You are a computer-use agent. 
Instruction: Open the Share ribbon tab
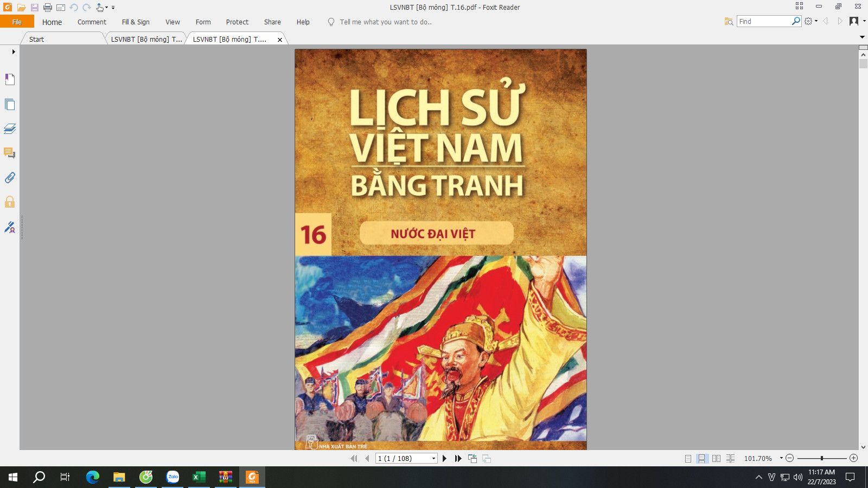click(272, 22)
